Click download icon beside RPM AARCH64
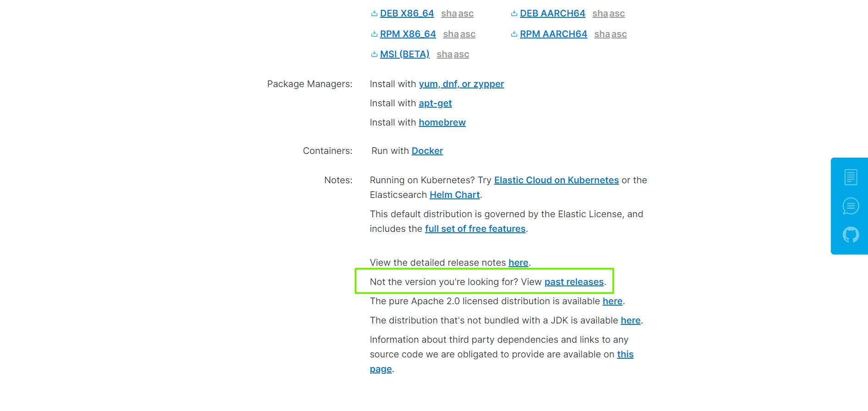The image size is (868, 411). click(514, 34)
